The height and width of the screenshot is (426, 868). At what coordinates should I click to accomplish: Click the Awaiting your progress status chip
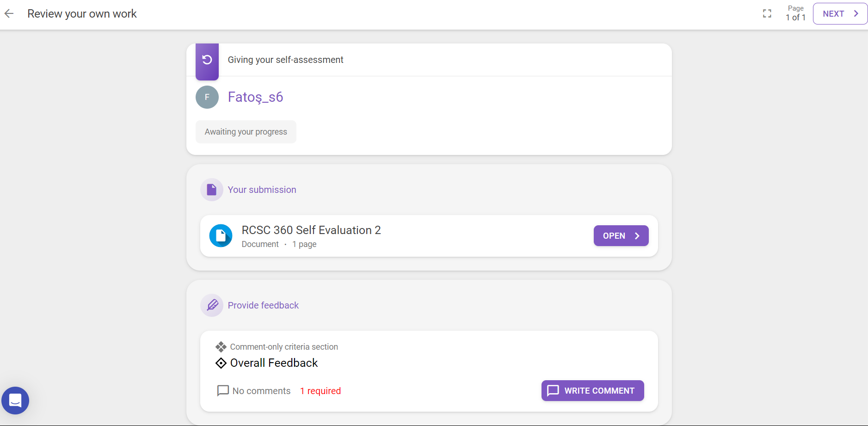246,132
